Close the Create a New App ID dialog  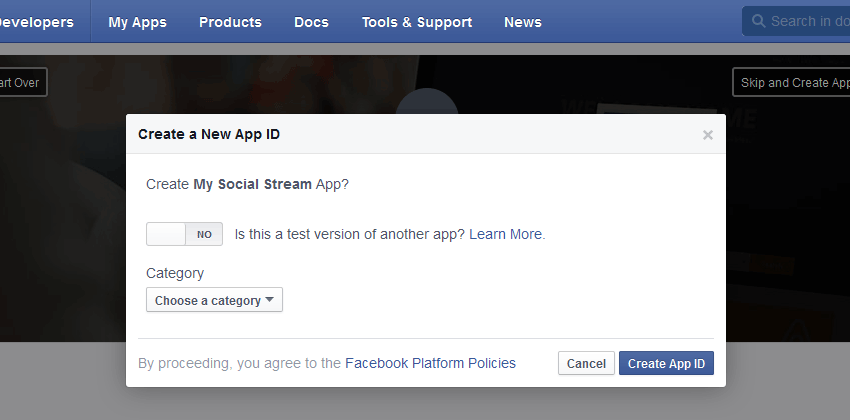[707, 135]
